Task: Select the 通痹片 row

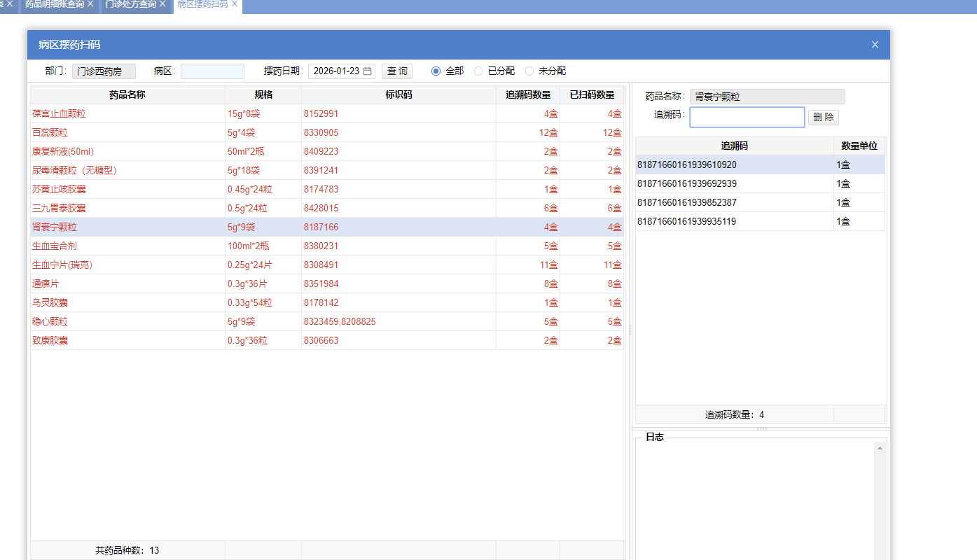Action: [327, 283]
